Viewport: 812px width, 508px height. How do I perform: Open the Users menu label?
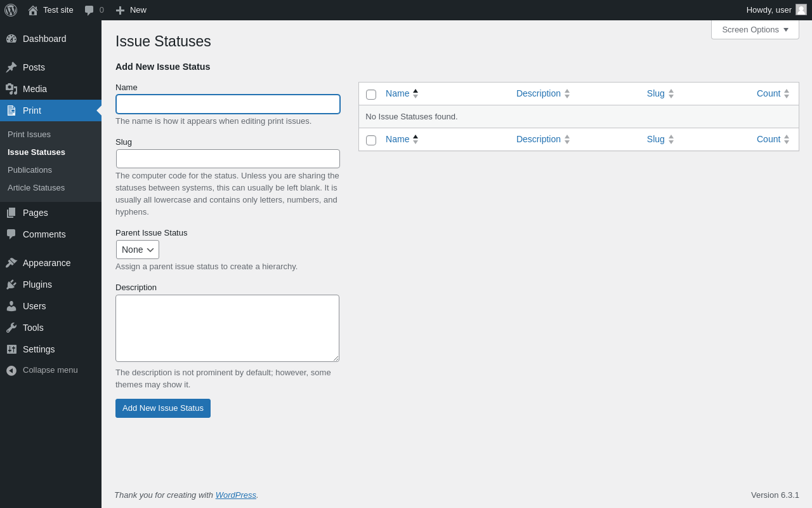pos(34,306)
